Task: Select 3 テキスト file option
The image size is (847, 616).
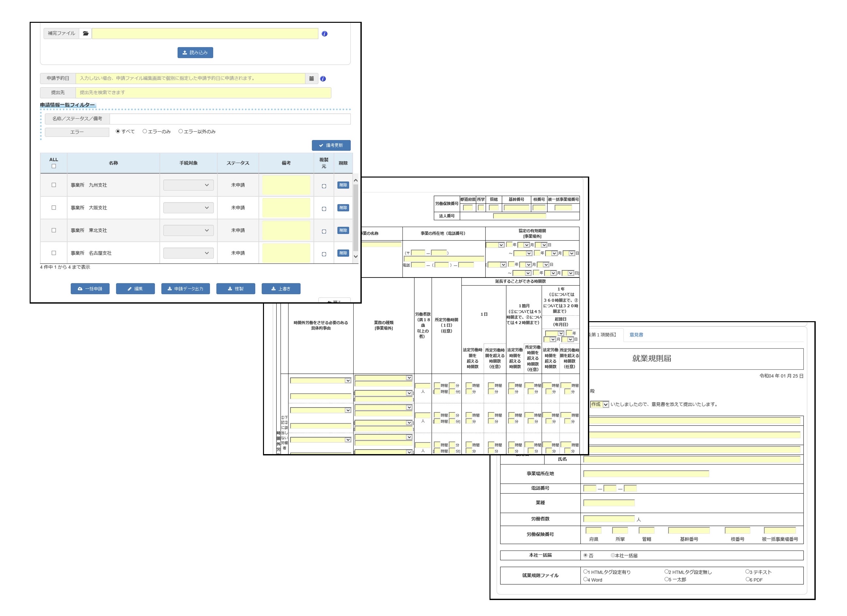Action: (x=748, y=572)
